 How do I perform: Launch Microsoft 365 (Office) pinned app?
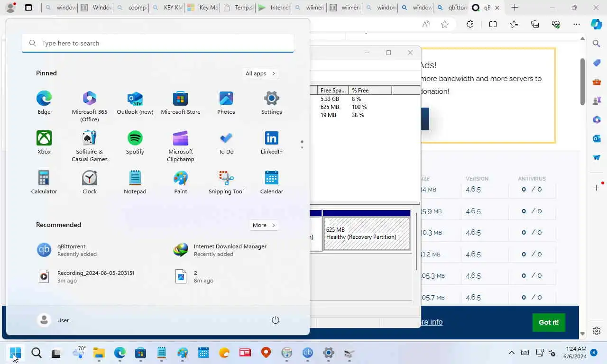(90, 106)
